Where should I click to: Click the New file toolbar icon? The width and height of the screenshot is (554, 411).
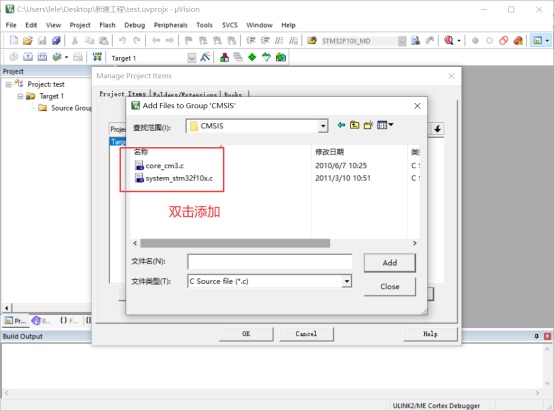coord(13,40)
